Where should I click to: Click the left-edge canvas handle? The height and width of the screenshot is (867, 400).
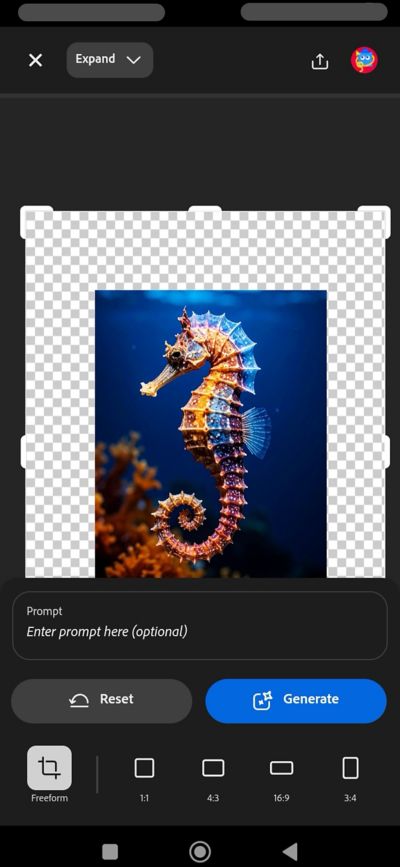pos(23,451)
